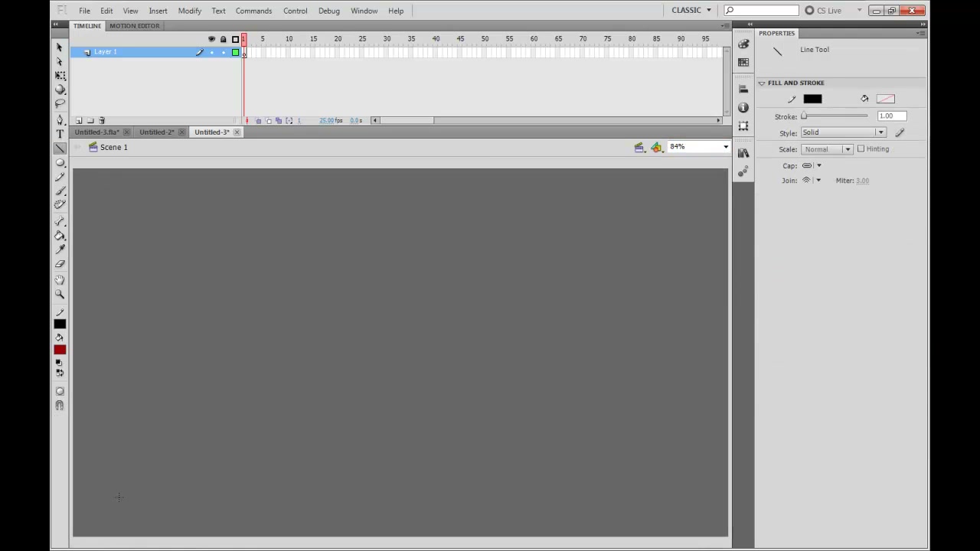Toggle Object Drawing mode

pyautogui.click(x=60, y=392)
